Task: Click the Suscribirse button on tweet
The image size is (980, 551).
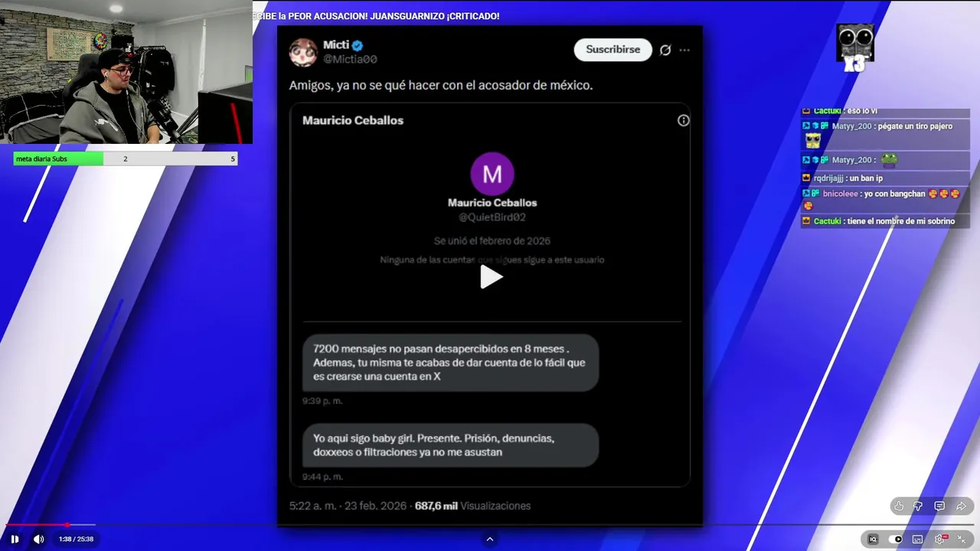Action: 612,49
